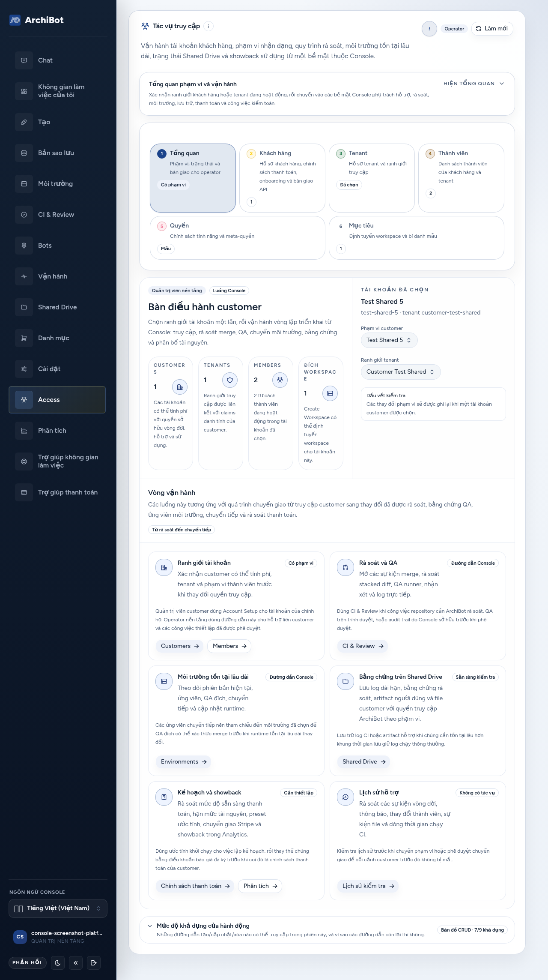The height and width of the screenshot is (980, 548).
Task: Collapse the sidebar with the double-chevron icon
Action: tap(76, 962)
